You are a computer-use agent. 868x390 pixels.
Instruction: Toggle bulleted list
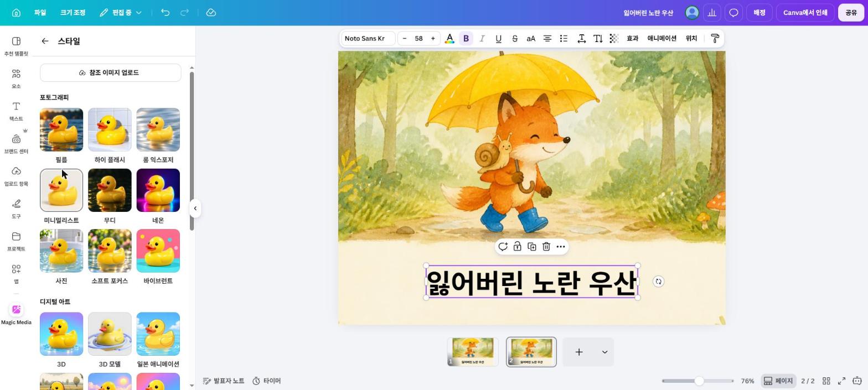564,38
